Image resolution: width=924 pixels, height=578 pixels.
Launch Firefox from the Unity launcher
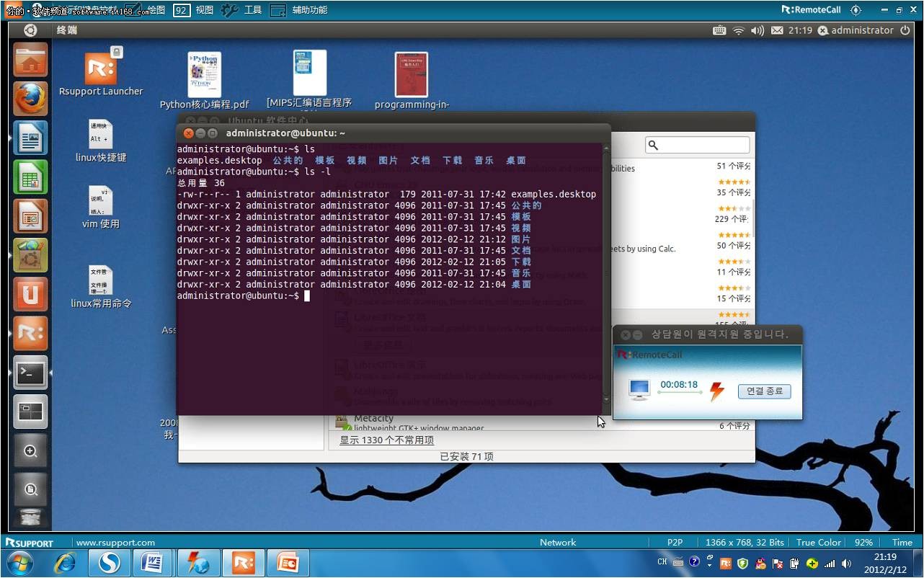click(x=30, y=99)
